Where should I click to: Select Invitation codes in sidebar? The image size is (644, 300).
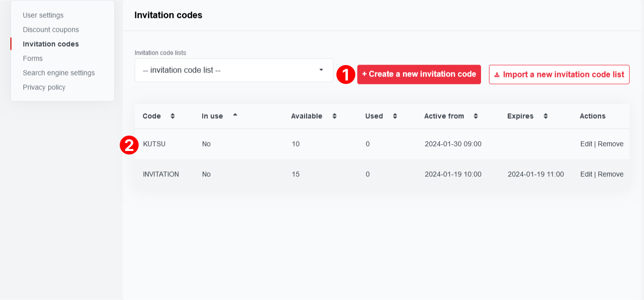coord(51,44)
